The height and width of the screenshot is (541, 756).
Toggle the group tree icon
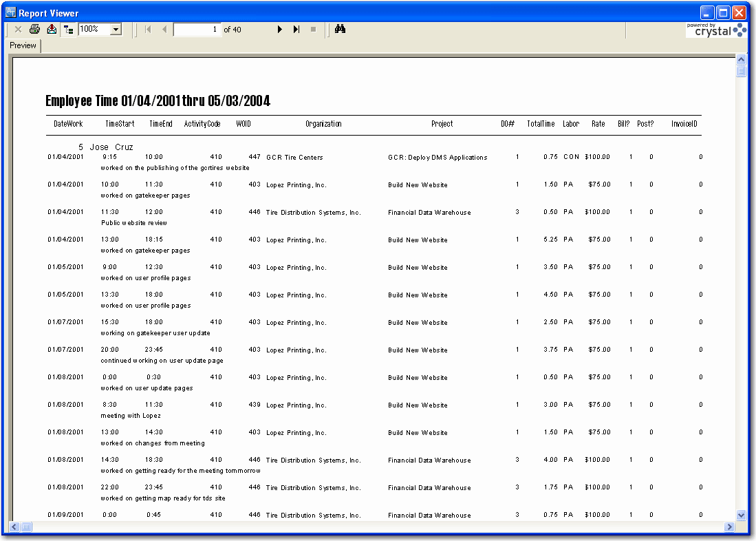(x=69, y=30)
